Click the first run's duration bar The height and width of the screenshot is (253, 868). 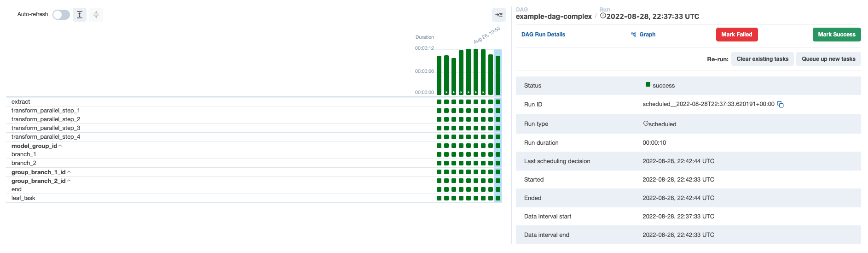[439, 75]
